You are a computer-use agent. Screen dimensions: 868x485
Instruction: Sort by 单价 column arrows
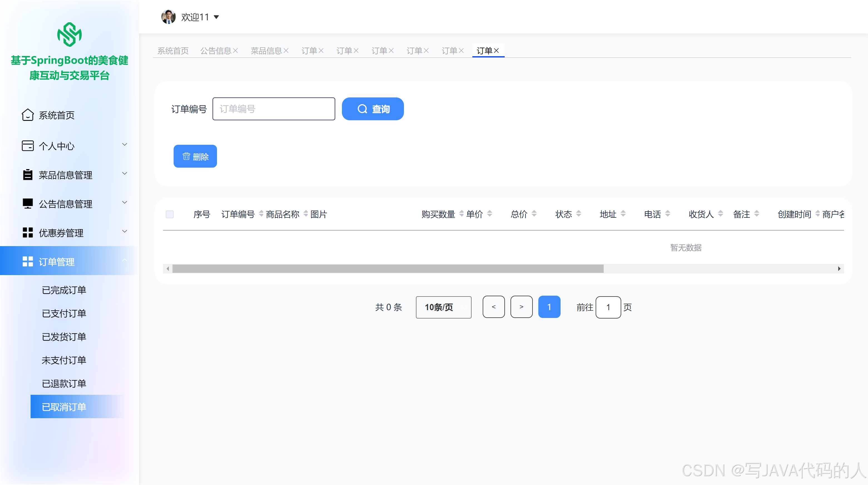tap(490, 214)
